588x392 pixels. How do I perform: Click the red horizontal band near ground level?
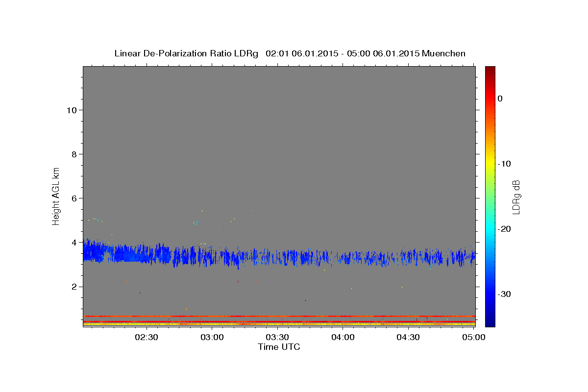(279, 316)
